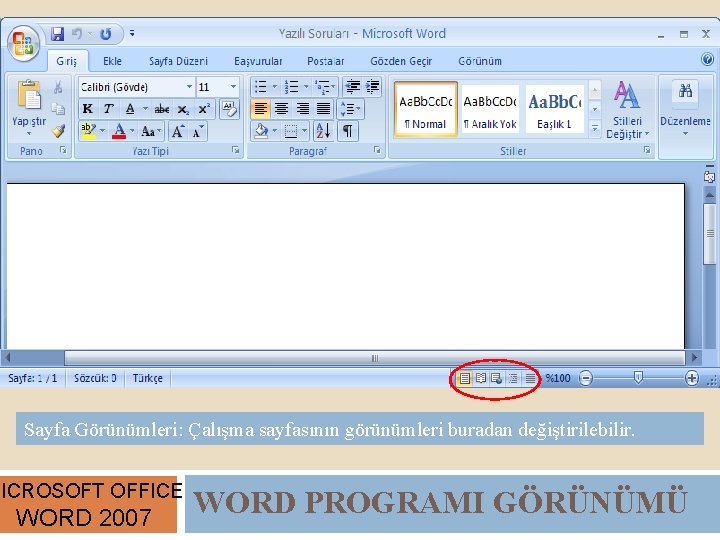Open the Postalar ribbon tab
Viewport: 720px width, 540px height.
click(326, 61)
